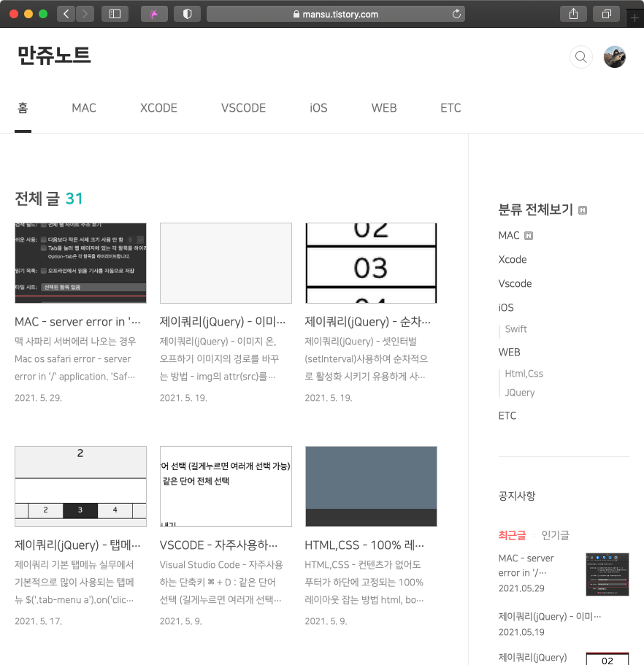Open the Swift subcategory
The image size is (644, 665).
pos(516,329)
